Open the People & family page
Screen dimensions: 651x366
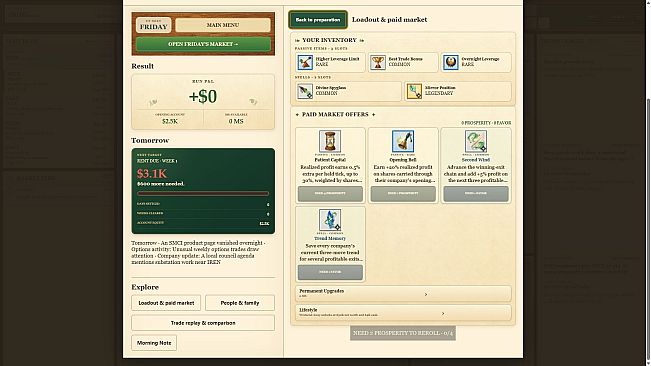pyautogui.click(x=240, y=303)
